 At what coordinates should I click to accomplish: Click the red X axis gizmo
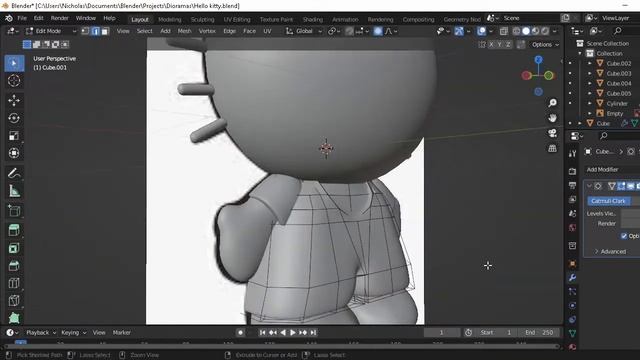(x=526, y=75)
